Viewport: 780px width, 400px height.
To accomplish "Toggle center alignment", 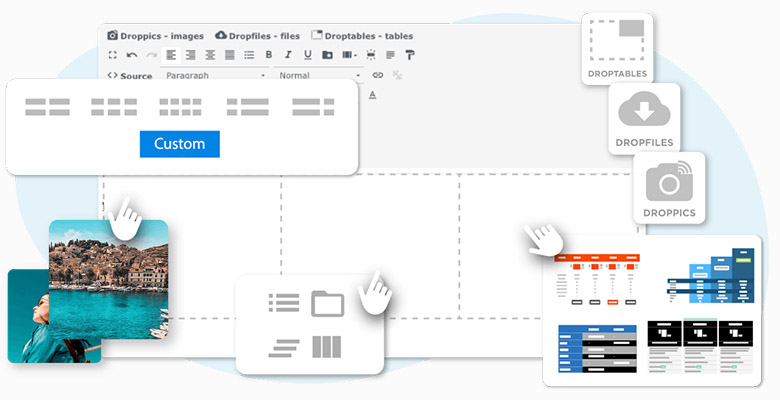I will [210, 55].
